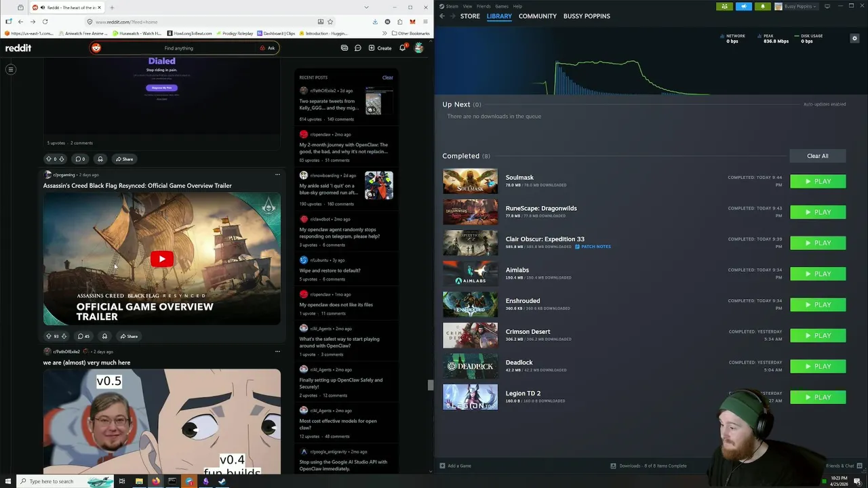Image resolution: width=868 pixels, height=488 pixels.
Task: Open the Reddit home logo
Action: (18, 48)
